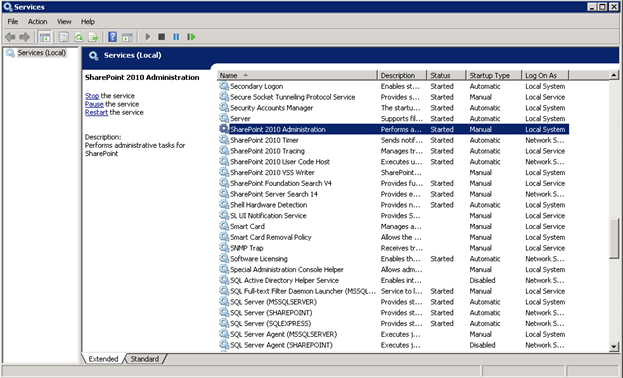The image size is (623, 378).
Task: Click the gear icon of SNMP Trap
Action: (x=224, y=248)
